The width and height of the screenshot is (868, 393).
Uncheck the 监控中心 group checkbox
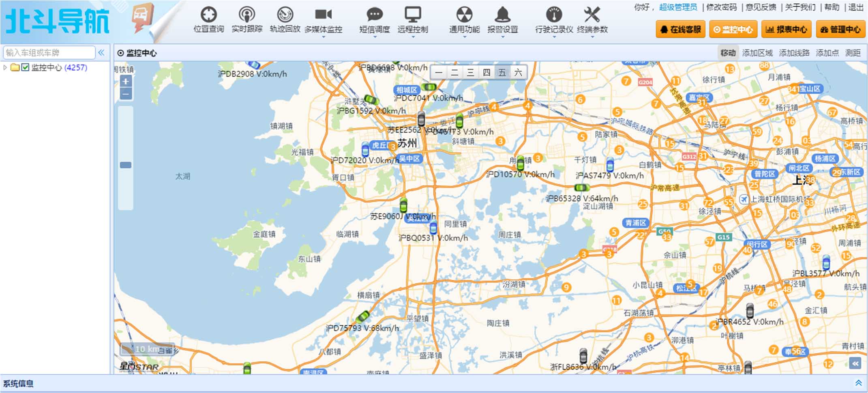coord(25,67)
